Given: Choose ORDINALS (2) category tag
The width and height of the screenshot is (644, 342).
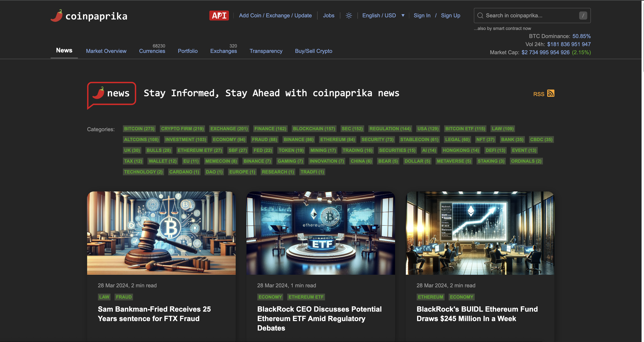Looking at the screenshot, I should 526,161.
